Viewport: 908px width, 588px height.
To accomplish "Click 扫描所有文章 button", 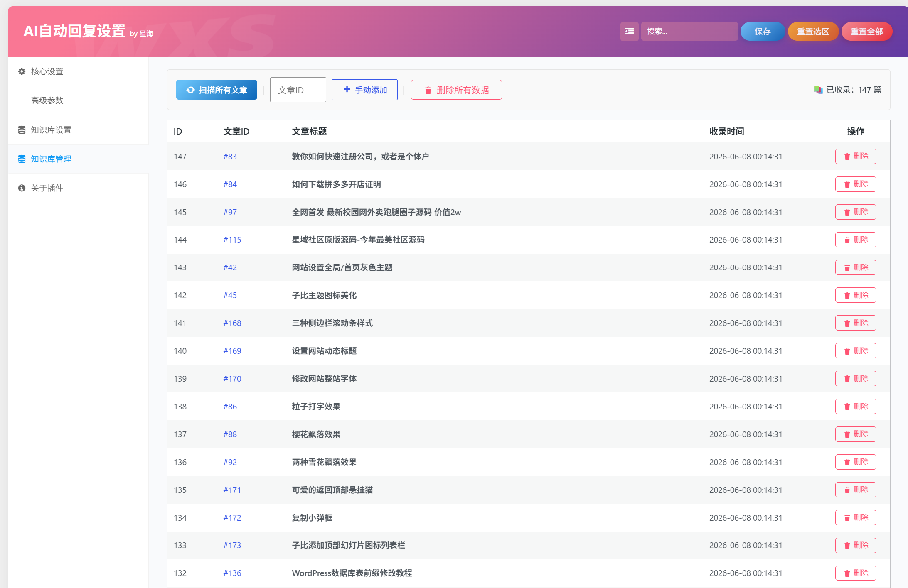I will pos(217,90).
